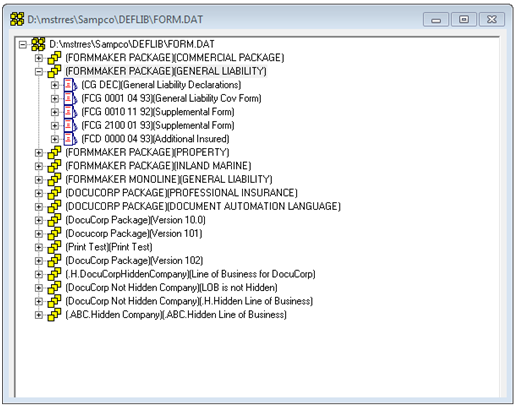Click the FCG 2100 01 93 form icon
The width and height of the screenshot is (518, 407).
point(70,126)
